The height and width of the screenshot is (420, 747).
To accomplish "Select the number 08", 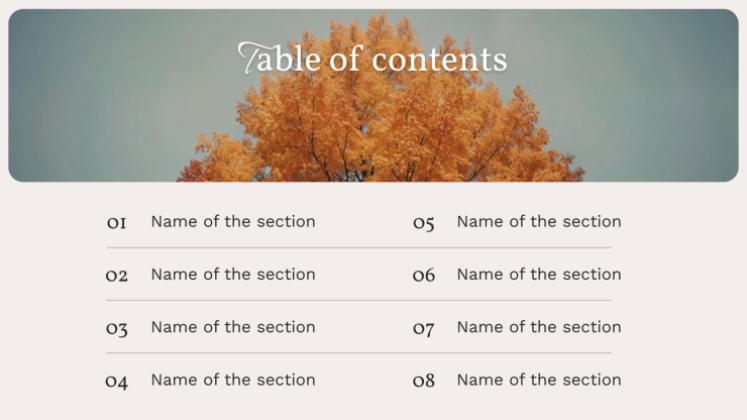I will (x=423, y=381).
